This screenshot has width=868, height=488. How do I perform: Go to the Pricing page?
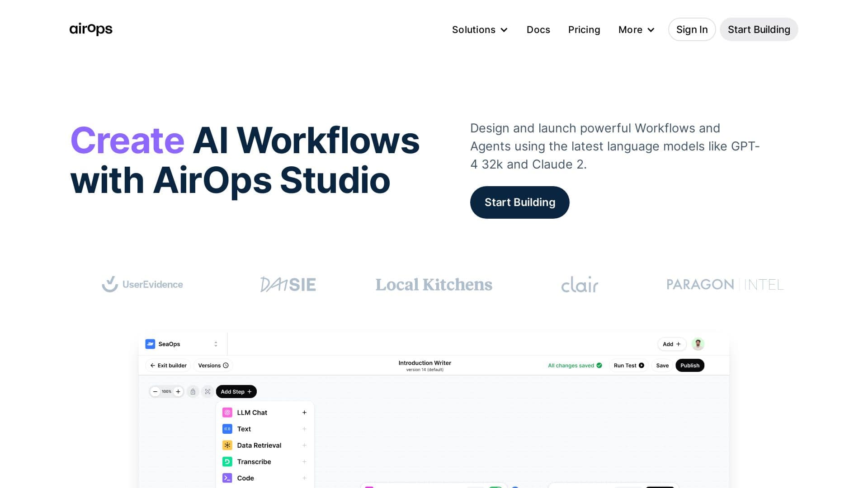pyautogui.click(x=584, y=29)
